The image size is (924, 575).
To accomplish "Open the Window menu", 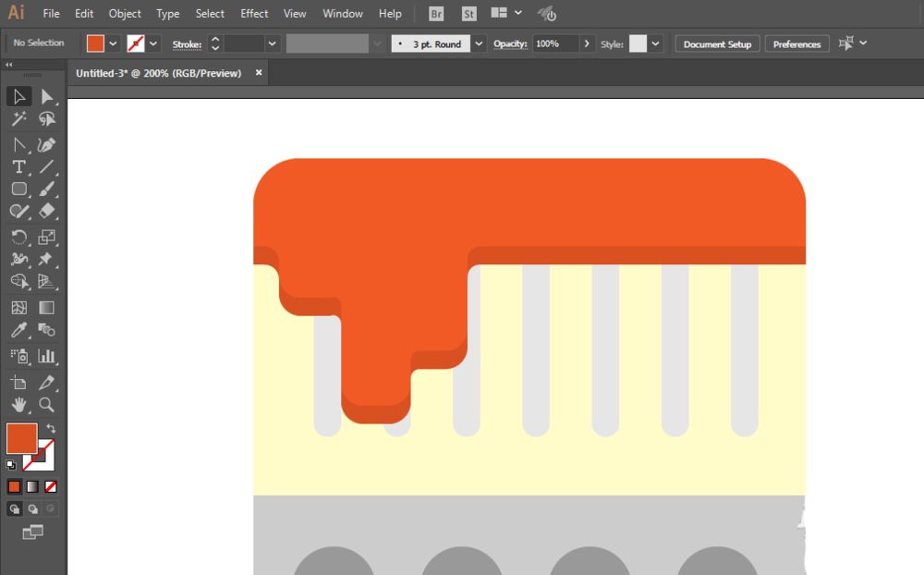I will pos(343,14).
